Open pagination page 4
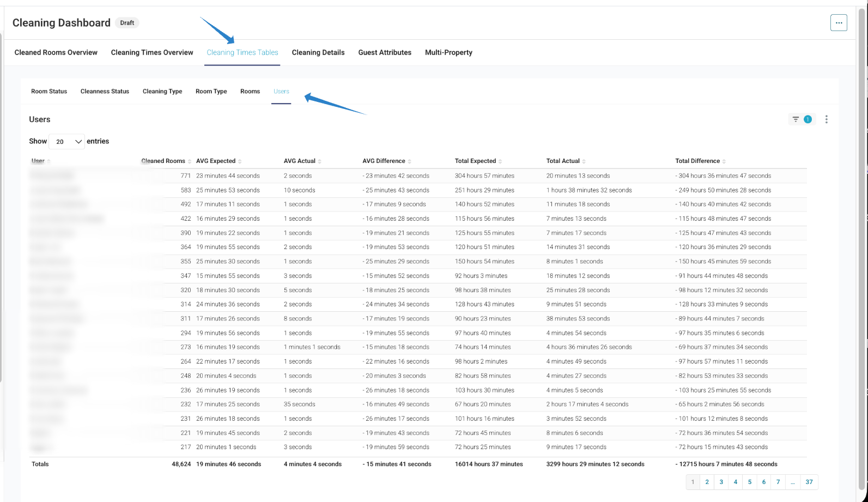This screenshot has height=502, width=868. tap(736, 482)
